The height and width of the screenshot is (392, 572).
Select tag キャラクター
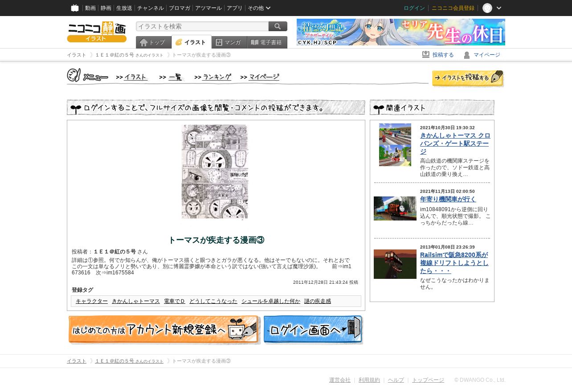pyautogui.click(x=92, y=301)
